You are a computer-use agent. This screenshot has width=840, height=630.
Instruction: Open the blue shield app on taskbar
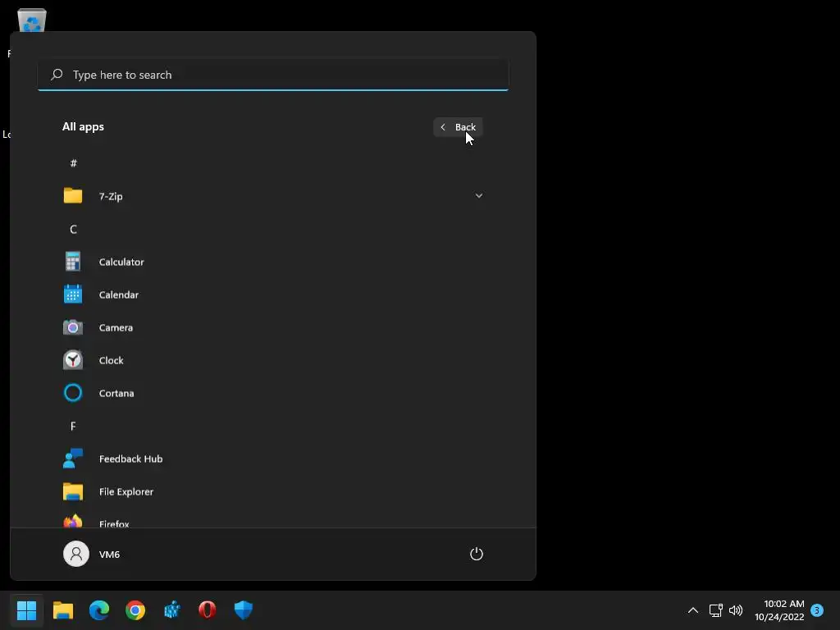pos(243,609)
